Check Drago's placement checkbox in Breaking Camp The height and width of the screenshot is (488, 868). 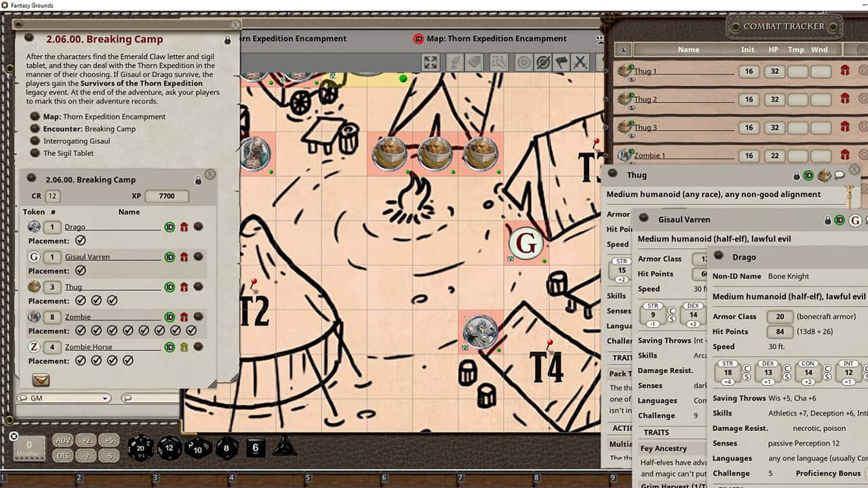[x=80, y=241]
